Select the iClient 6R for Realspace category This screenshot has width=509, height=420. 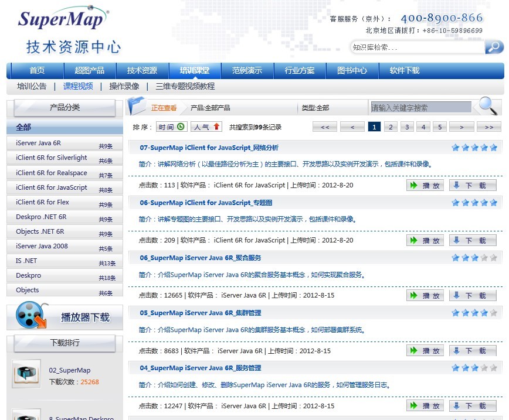click(x=65, y=173)
